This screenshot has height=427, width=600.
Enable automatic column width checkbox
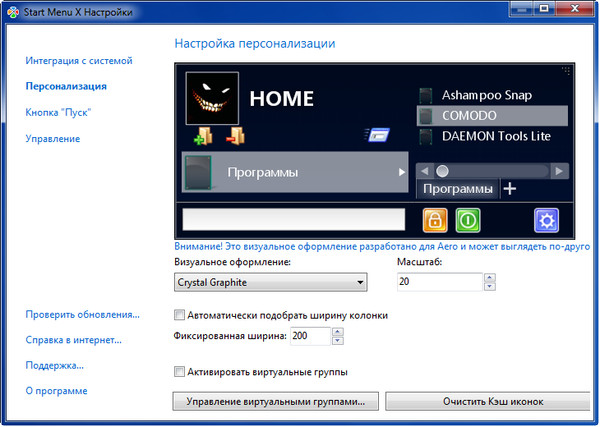[179, 315]
